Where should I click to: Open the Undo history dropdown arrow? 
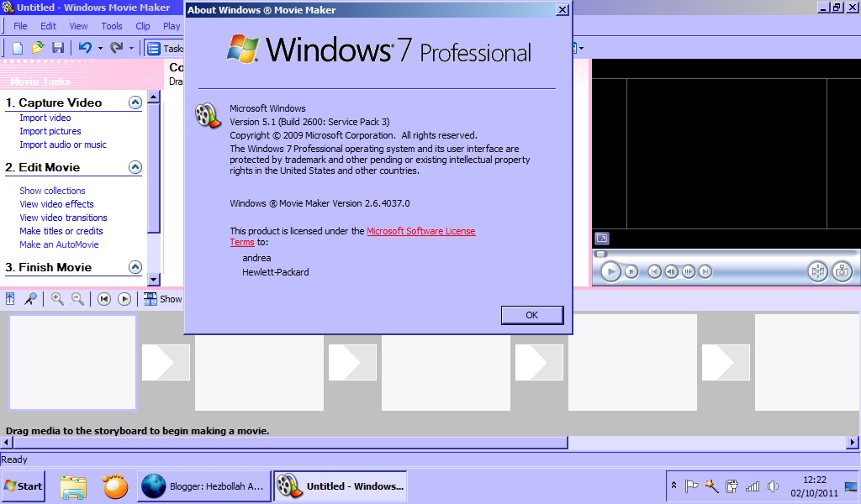click(x=100, y=48)
